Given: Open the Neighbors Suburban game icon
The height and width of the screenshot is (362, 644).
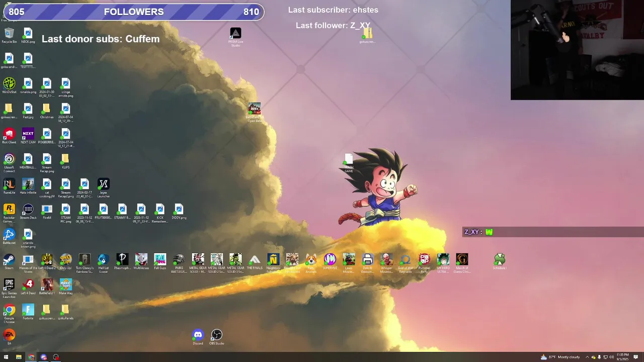Looking at the screenshot, I should (273, 263).
